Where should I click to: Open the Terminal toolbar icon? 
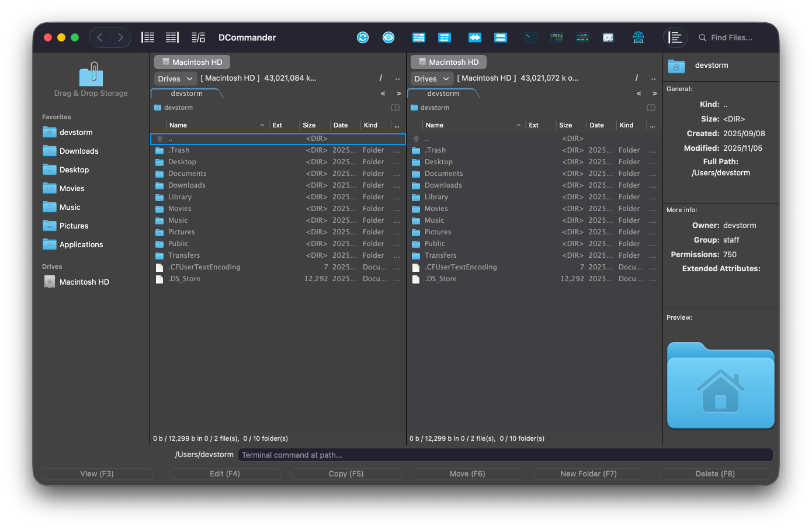[530, 37]
